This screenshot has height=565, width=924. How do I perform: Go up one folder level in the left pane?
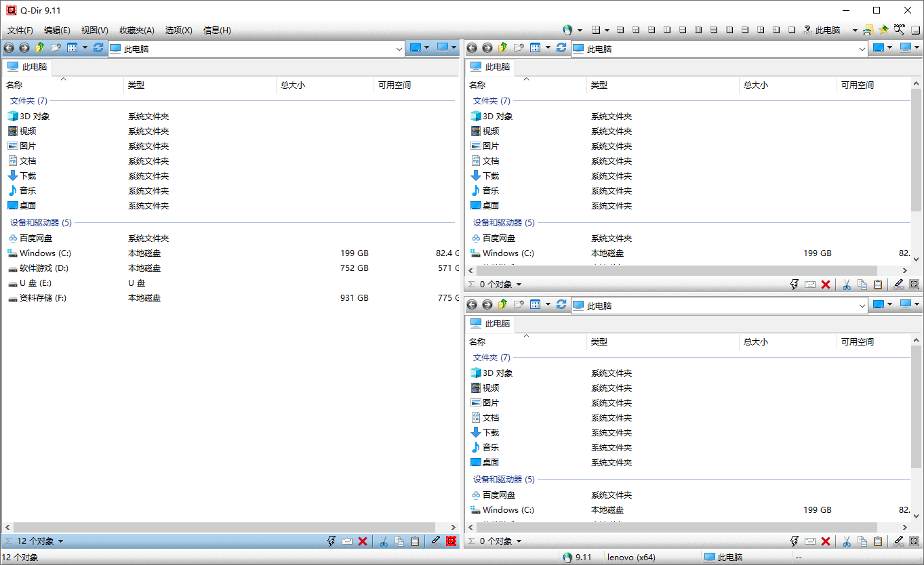(x=39, y=48)
